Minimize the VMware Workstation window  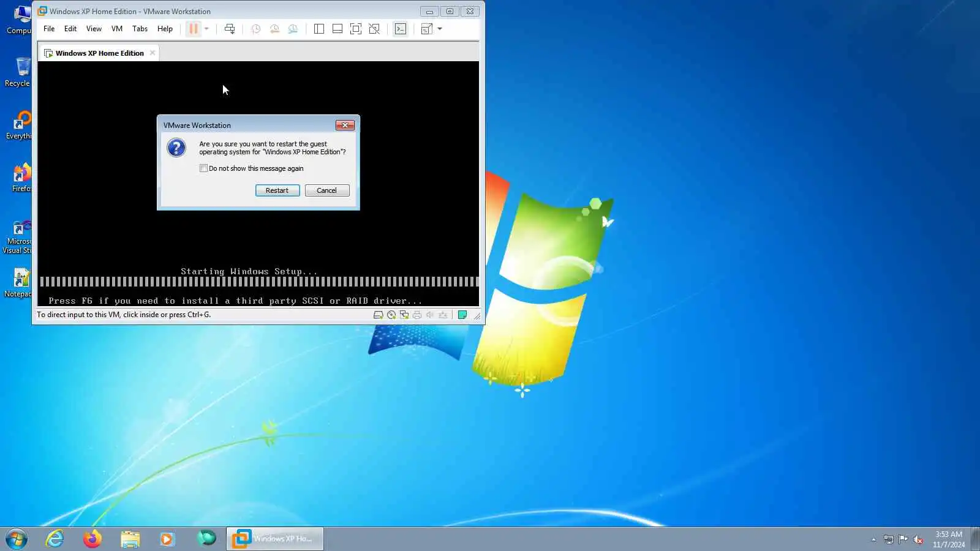pyautogui.click(x=429, y=12)
